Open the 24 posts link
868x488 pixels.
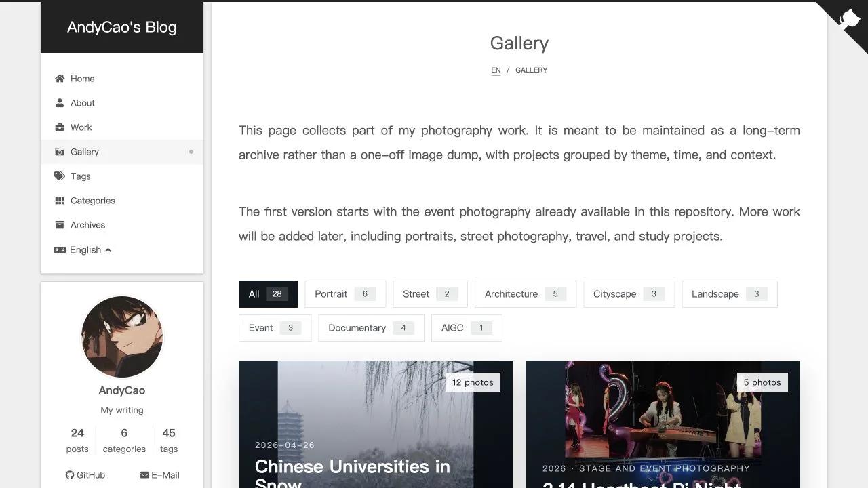77,440
